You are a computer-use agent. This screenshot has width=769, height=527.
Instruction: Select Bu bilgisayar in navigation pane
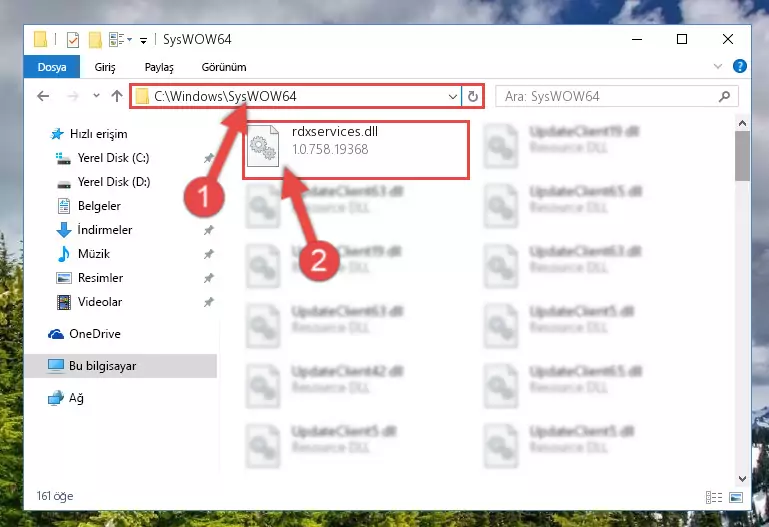pyautogui.click(x=120, y=366)
